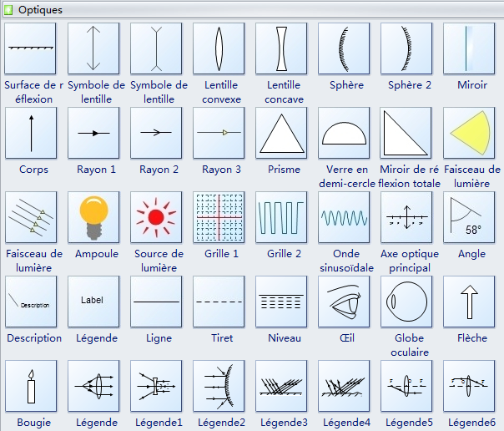Pick the lens symbol with inward forked ends

click(x=156, y=48)
